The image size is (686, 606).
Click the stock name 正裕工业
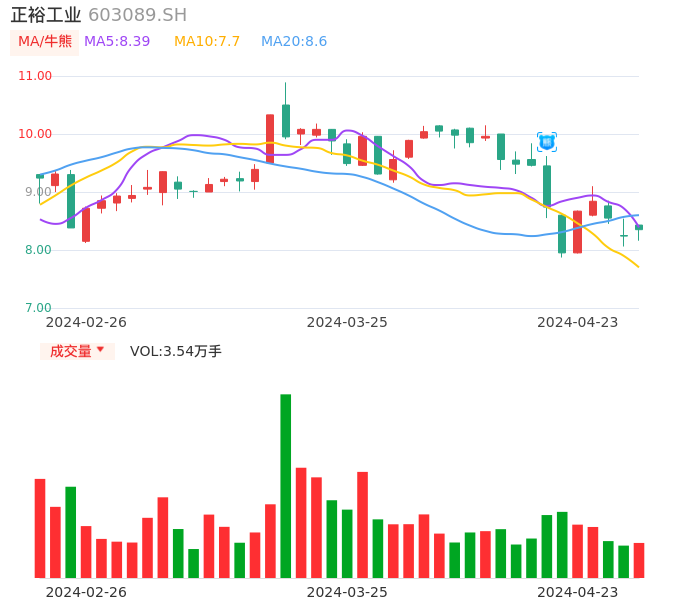[46, 15]
